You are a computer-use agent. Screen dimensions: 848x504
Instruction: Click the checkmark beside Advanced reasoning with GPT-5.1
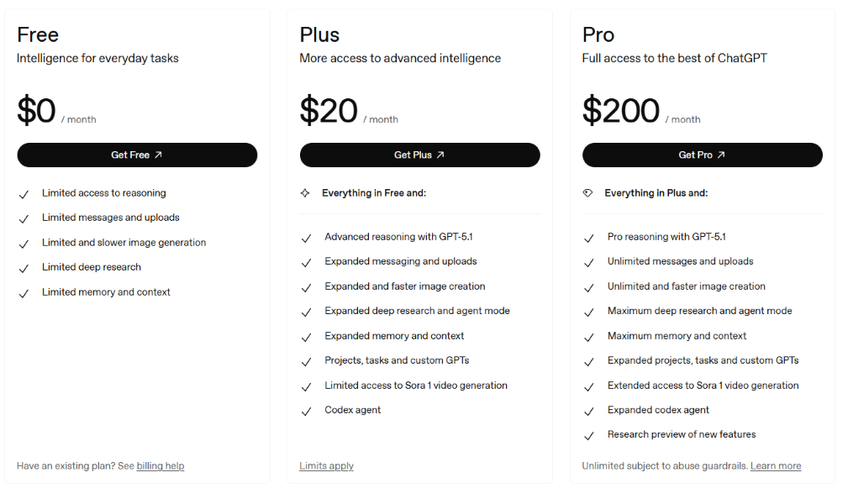tap(307, 237)
